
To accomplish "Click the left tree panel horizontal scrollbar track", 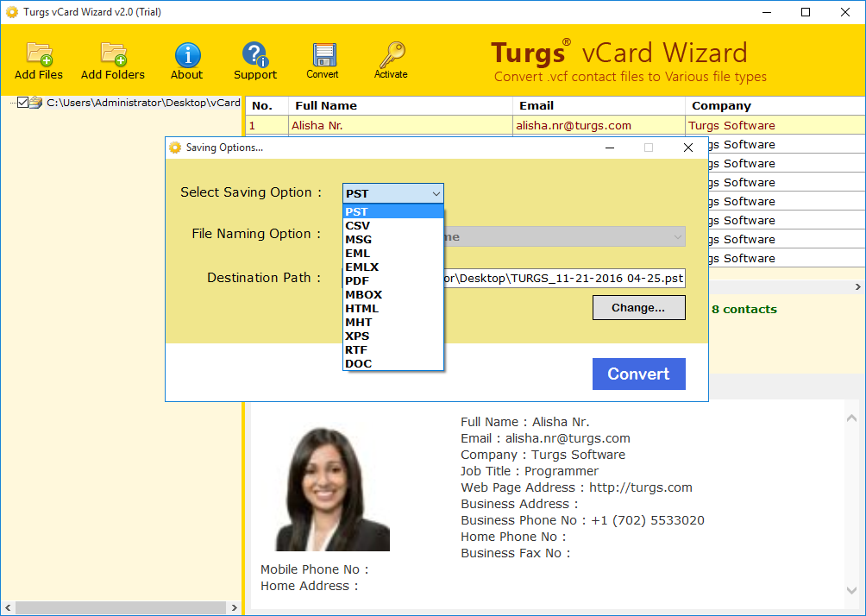I will pos(121,607).
